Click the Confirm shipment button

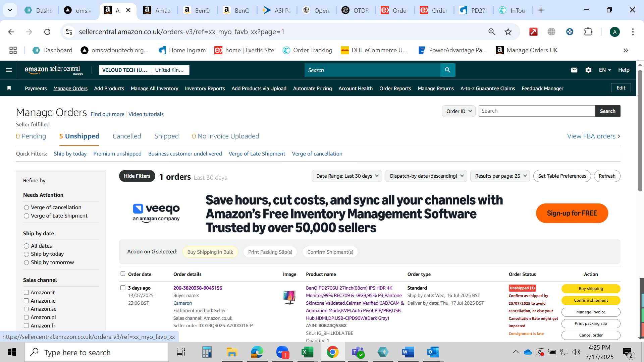(x=591, y=300)
